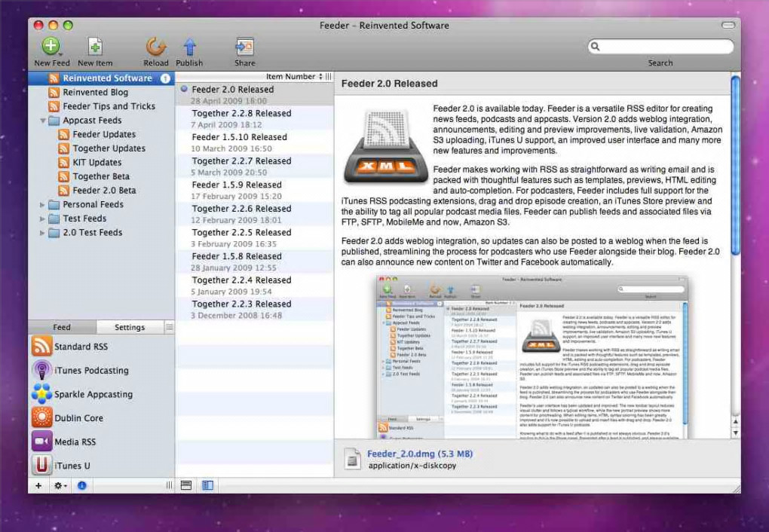Click the Together Beta RSS icon
Viewport: 769px width, 532px height.
(x=64, y=176)
